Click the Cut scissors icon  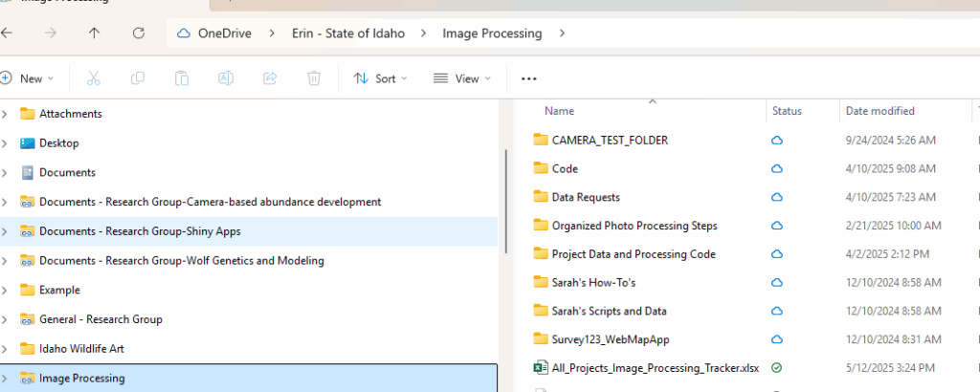coord(94,78)
